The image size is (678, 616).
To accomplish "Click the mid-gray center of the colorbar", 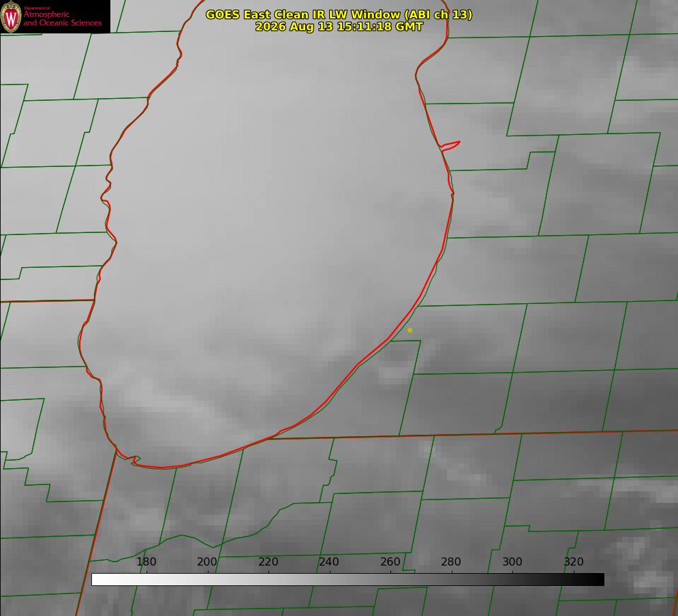I will [x=348, y=580].
